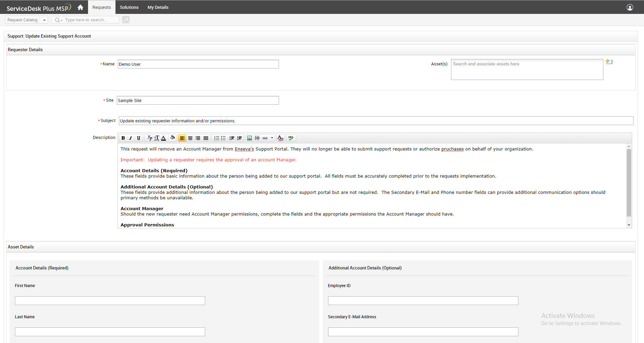Click the Secondary E-Mail Address input field
644x343 pixels.
pyautogui.click(x=423, y=332)
